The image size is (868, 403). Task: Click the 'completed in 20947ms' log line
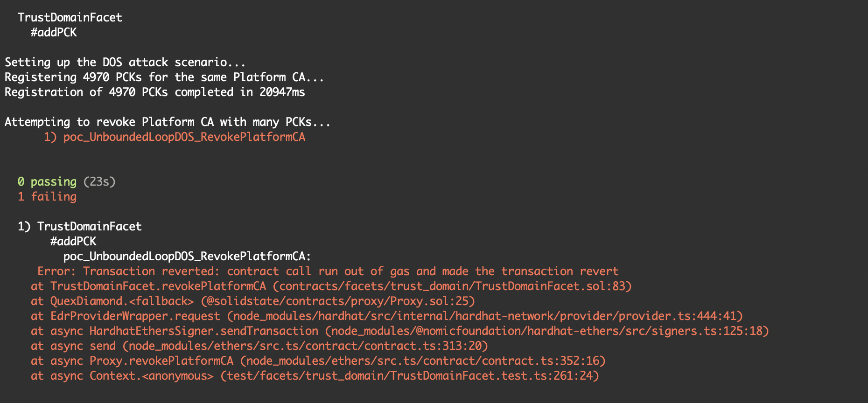pos(155,92)
